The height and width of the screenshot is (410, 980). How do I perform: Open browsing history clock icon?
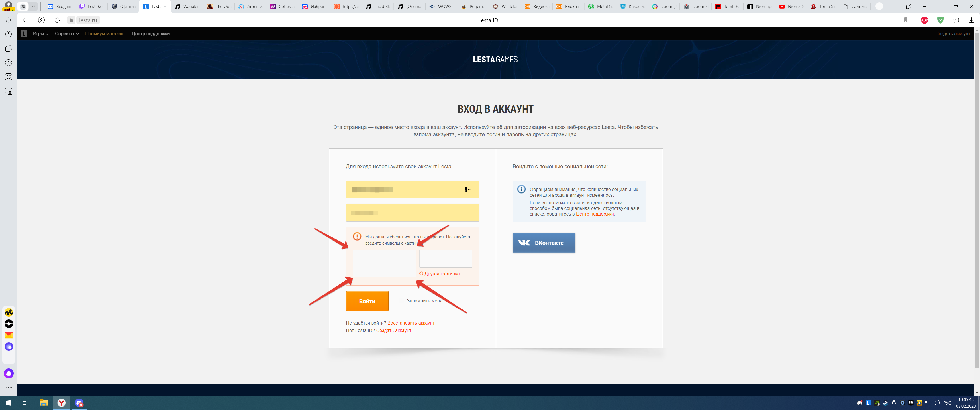pos(8,34)
